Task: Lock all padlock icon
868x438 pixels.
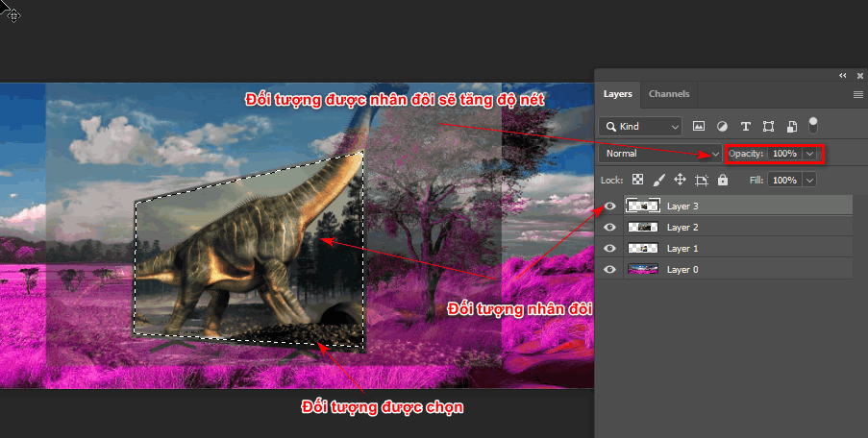Action: [723, 180]
